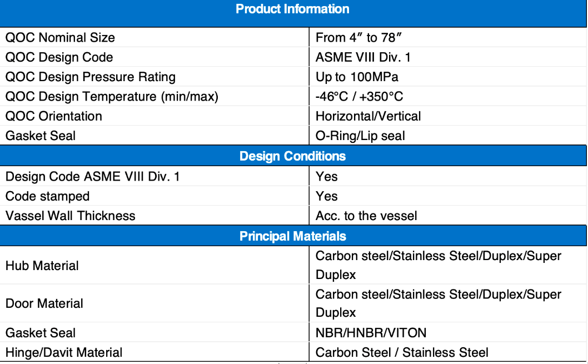
Task: Select the Design Conditions section header
Action: tap(292, 156)
